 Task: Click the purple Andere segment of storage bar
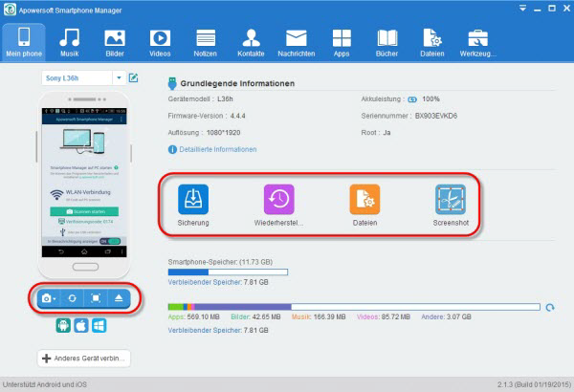[x=243, y=307]
